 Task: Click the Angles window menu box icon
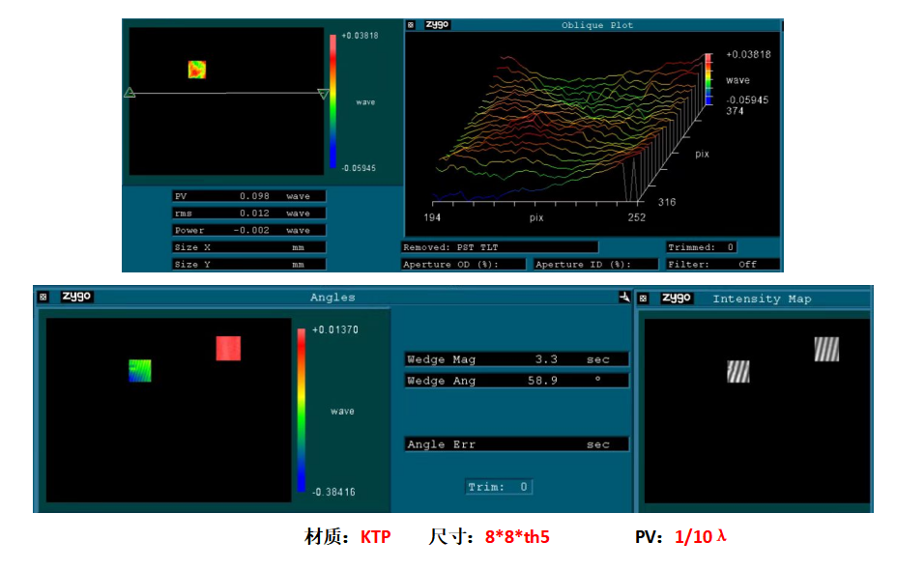pyautogui.click(x=43, y=298)
